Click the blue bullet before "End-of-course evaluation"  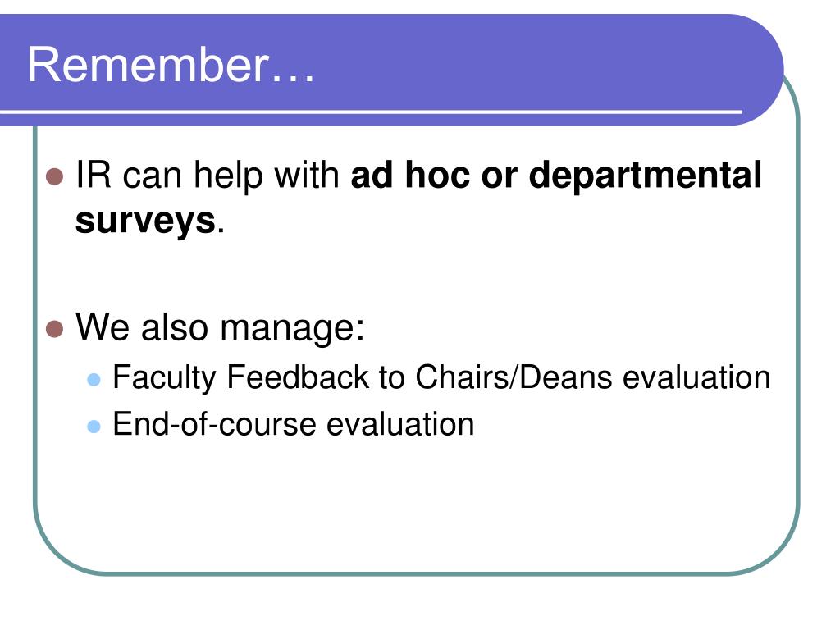(x=94, y=427)
